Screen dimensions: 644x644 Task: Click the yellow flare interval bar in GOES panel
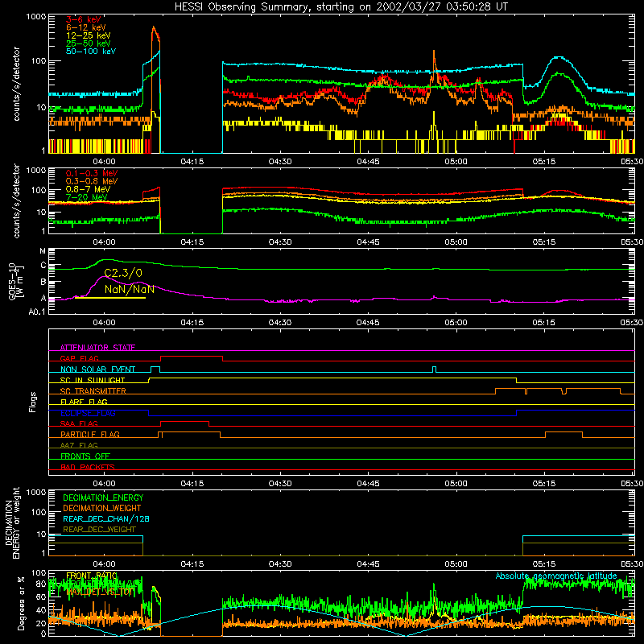tap(110, 298)
